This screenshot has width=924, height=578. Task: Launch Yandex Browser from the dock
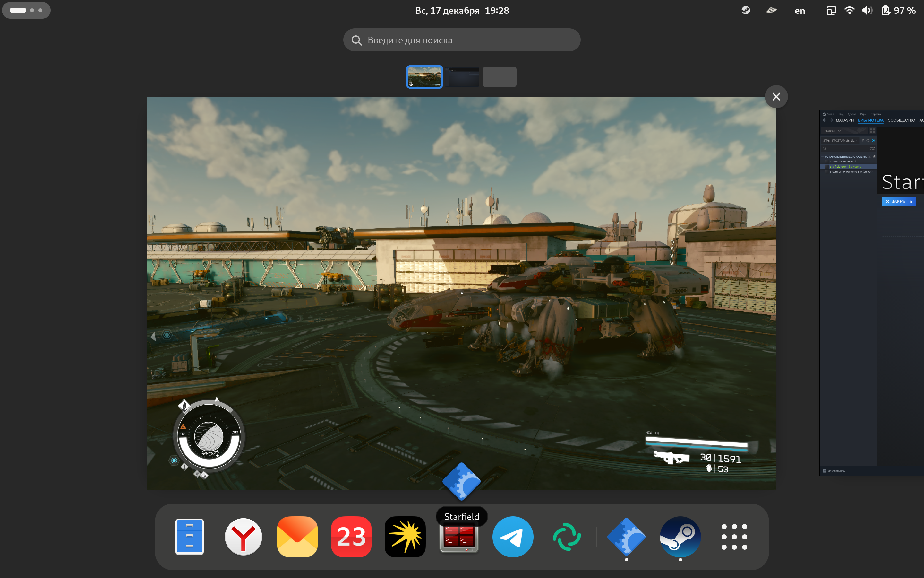pyautogui.click(x=243, y=537)
